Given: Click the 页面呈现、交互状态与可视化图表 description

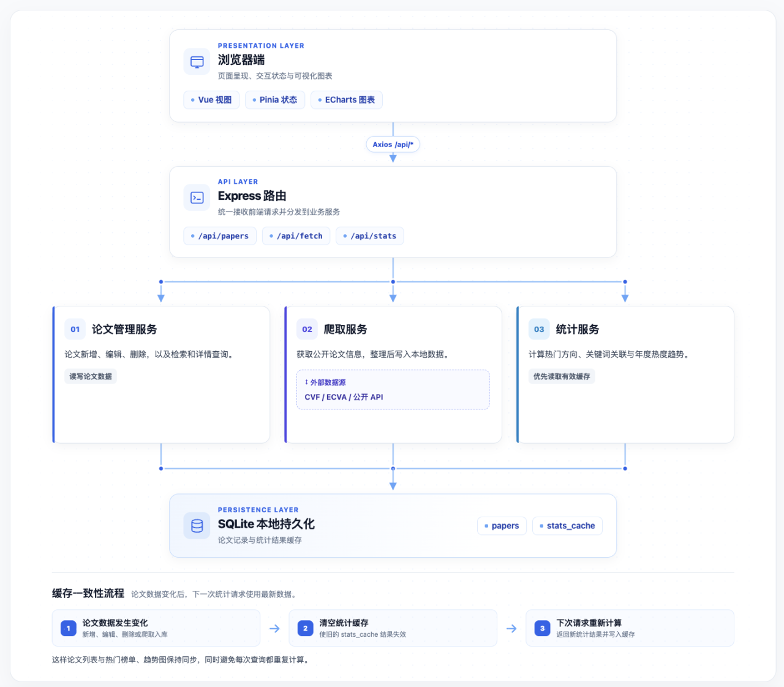Looking at the screenshot, I should click(275, 76).
